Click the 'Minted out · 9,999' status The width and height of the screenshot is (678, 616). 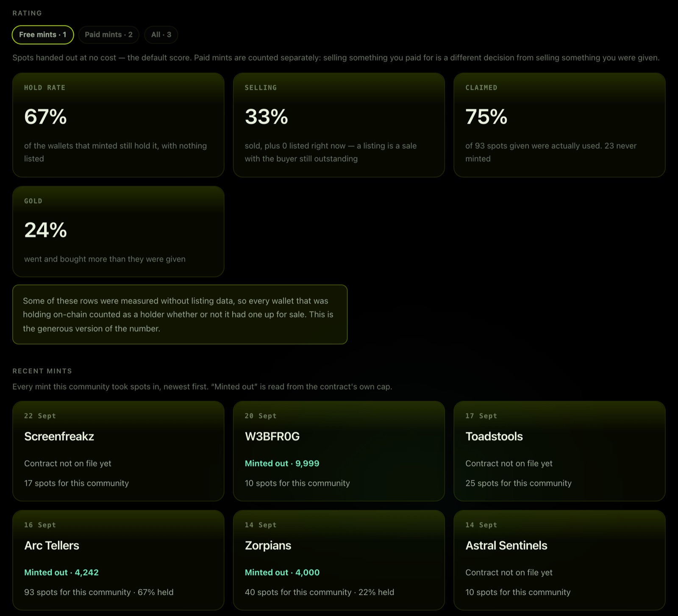282,463
